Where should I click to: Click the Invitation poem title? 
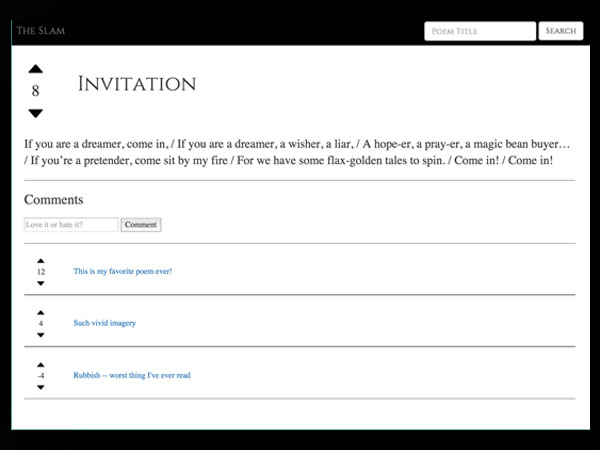click(137, 84)
